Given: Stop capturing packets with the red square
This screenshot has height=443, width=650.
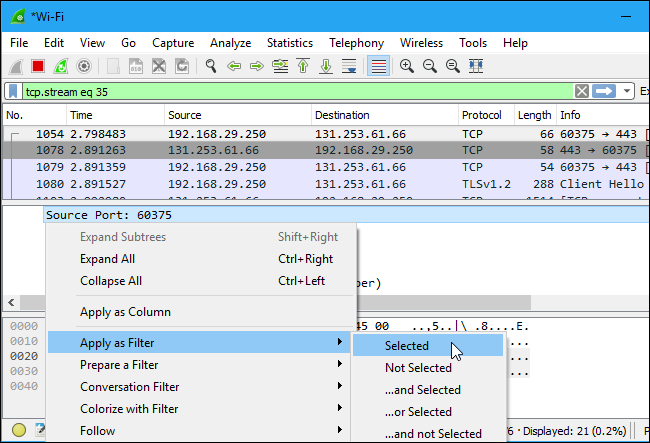Looking at the screenshot, I should [39, 66].
